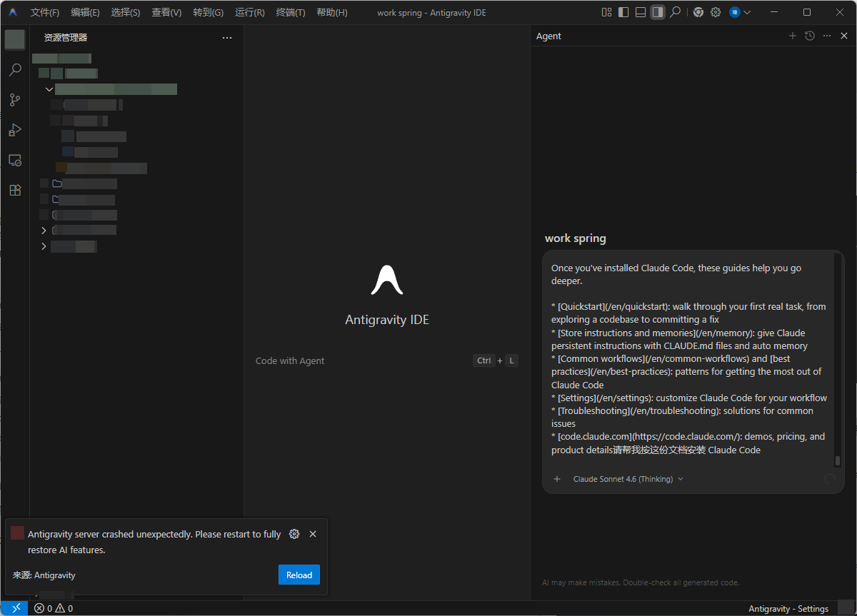Open the 编辑(E) menu
Viewport: 857px width, 616px height.
pyautogui.click(x=85, y=12)
